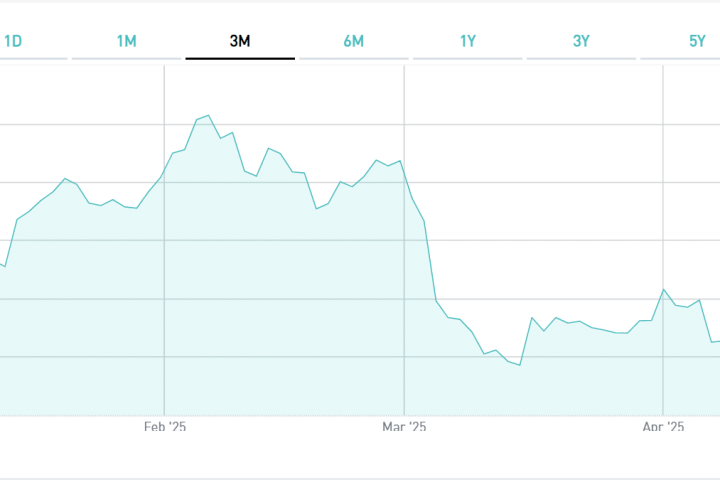
Task: Click the steep drop line in early March
Action: [x=431, y=262]
